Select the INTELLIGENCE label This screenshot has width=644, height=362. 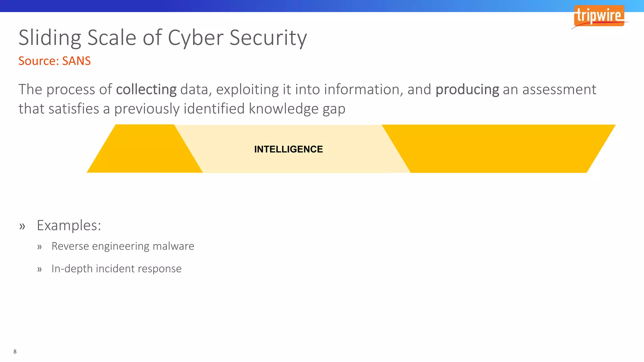pos(288,149)
